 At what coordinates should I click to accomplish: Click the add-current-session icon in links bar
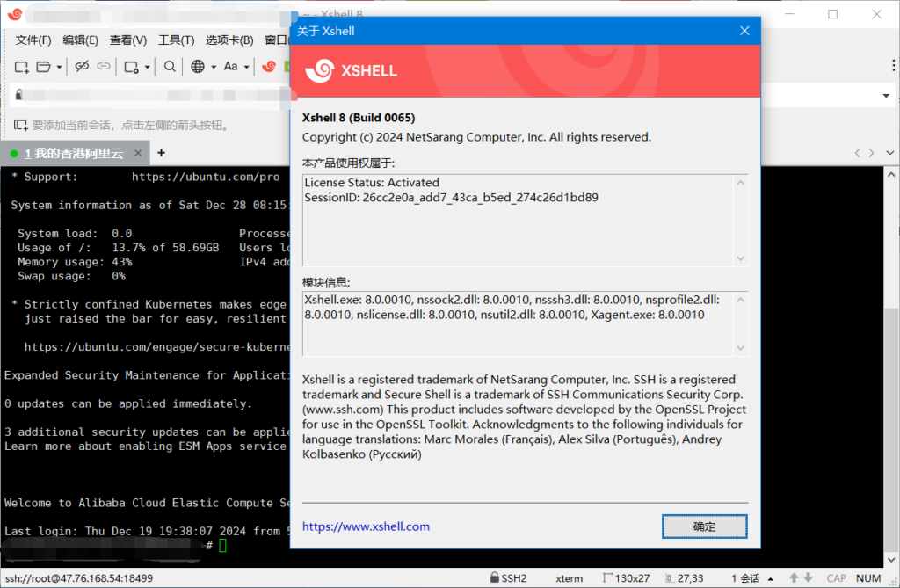pos(21,125)
